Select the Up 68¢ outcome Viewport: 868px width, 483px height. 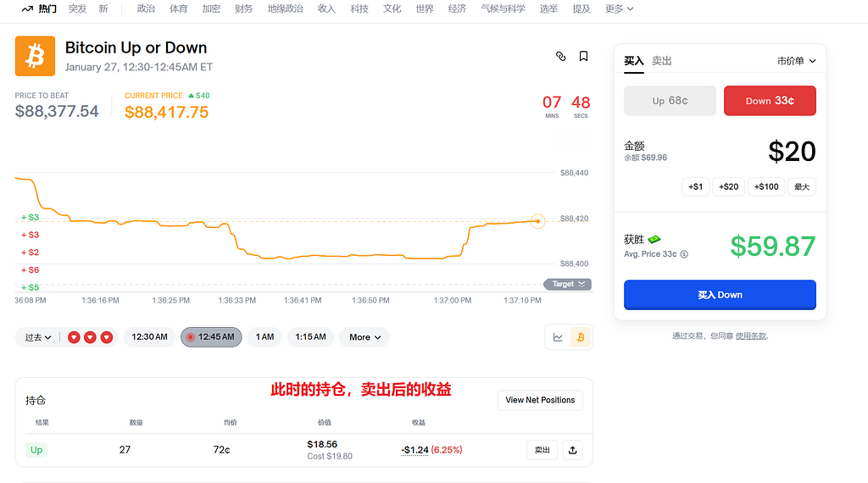click(670, 101)
